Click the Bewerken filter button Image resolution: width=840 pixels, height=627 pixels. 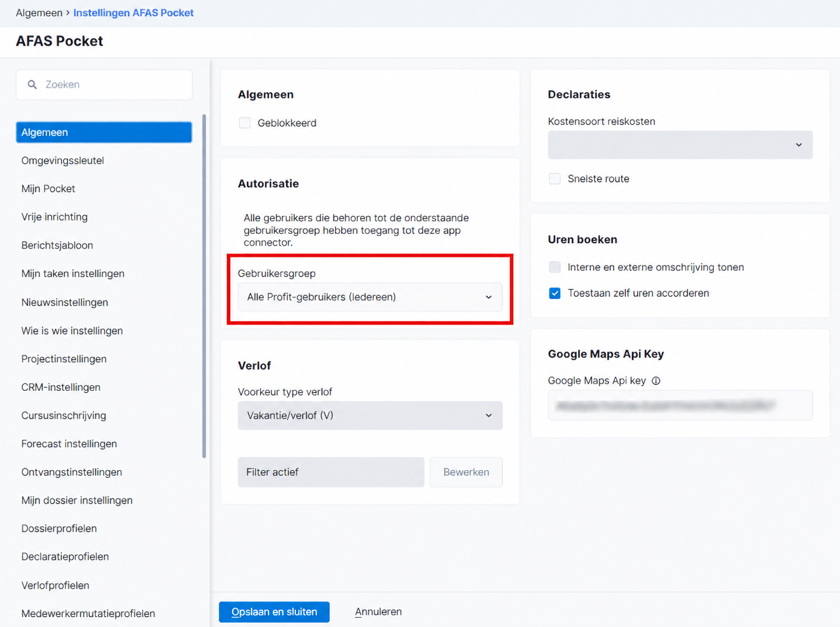tap(466, 472)
